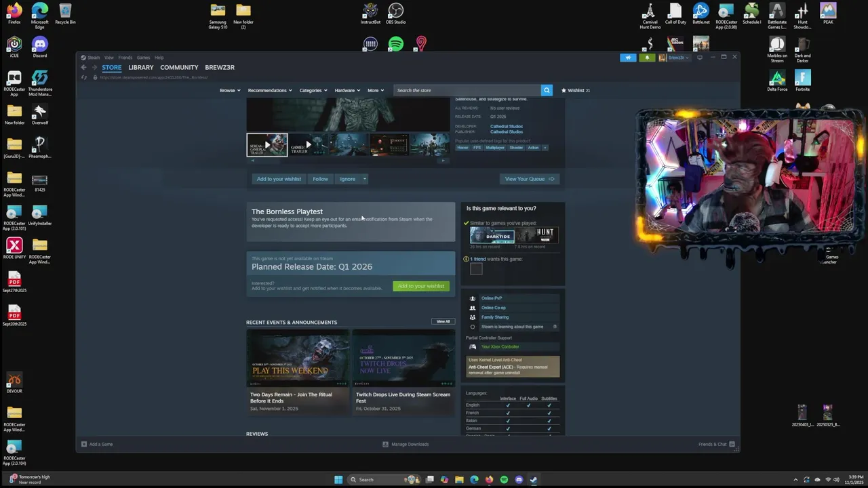
Task: Open the View menu in Steam
Action: (x=108, y=58)
